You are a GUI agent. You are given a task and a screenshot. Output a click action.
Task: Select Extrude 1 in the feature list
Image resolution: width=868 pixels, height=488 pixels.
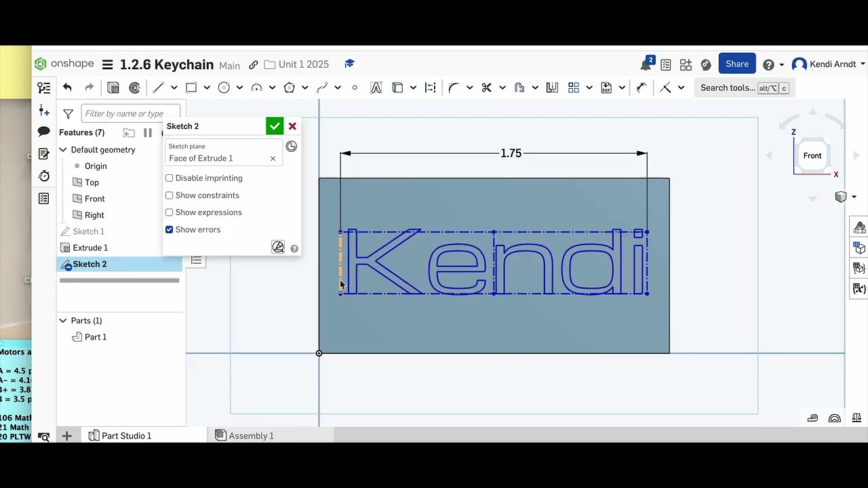[90, 248]
